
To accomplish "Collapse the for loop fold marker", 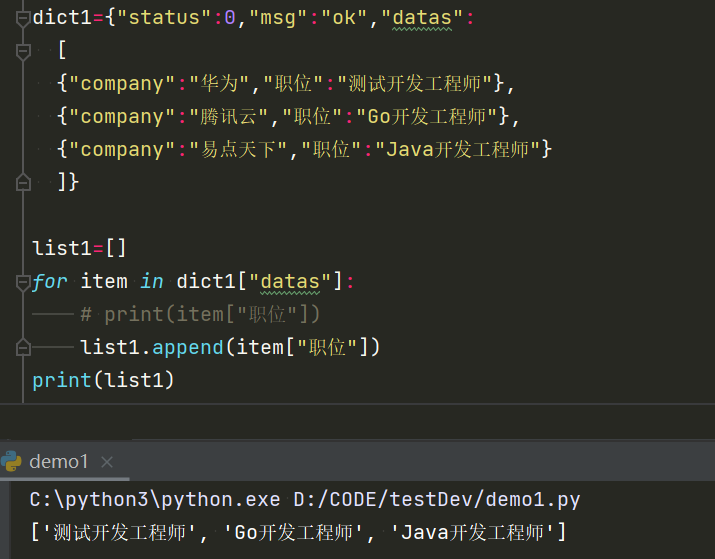I will 23,282.
